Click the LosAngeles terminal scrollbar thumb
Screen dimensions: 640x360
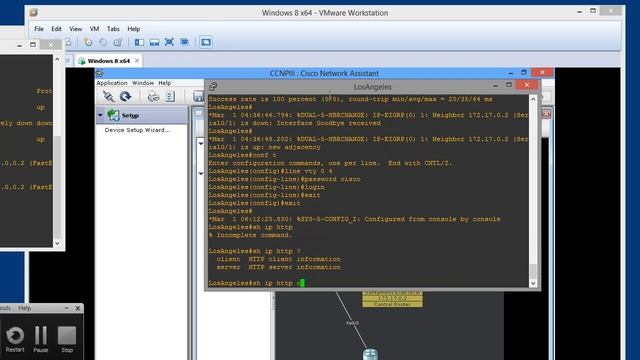click(x=533, y=271)
